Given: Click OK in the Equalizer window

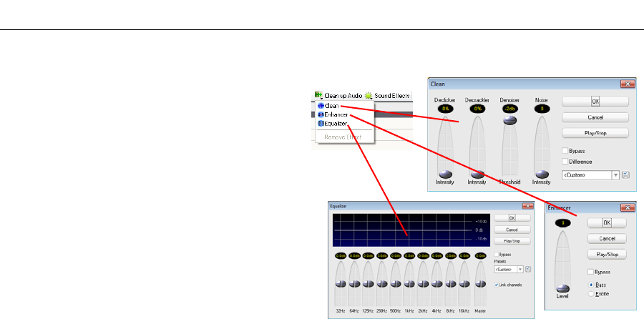Looking at the screenshot, I should pyautogui.click(x=512, y=218).
